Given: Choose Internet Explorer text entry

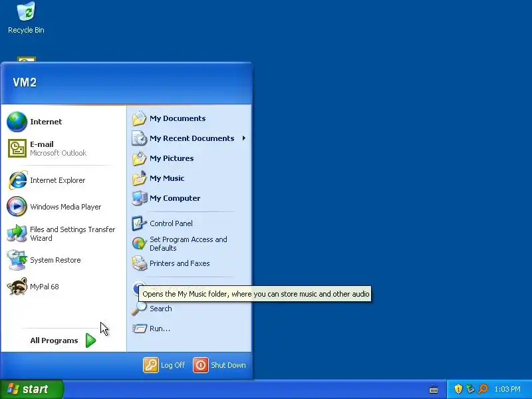Looking at the screenshot, I should [57, 180].
